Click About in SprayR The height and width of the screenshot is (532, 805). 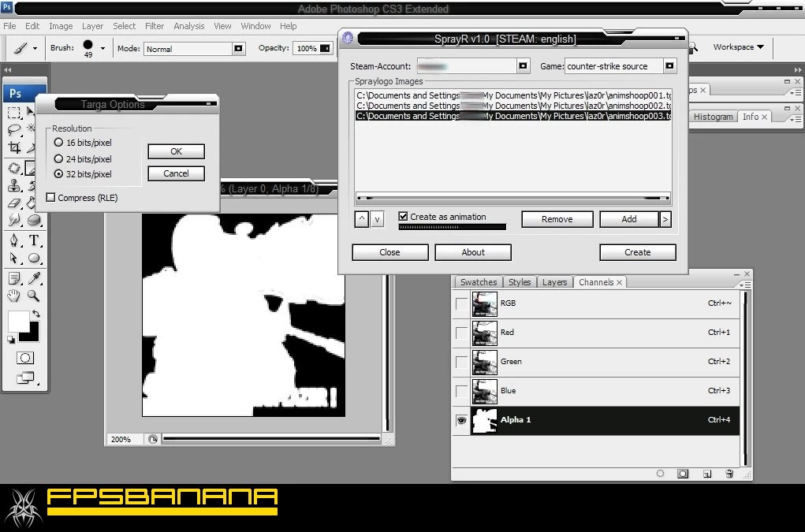(473, 252)
